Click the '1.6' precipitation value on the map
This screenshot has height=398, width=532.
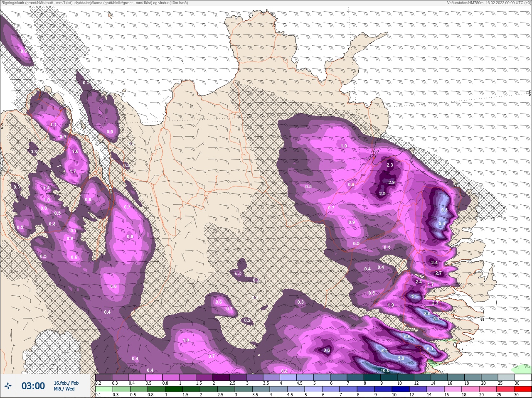pyautogui.click(x=75, y=152)
